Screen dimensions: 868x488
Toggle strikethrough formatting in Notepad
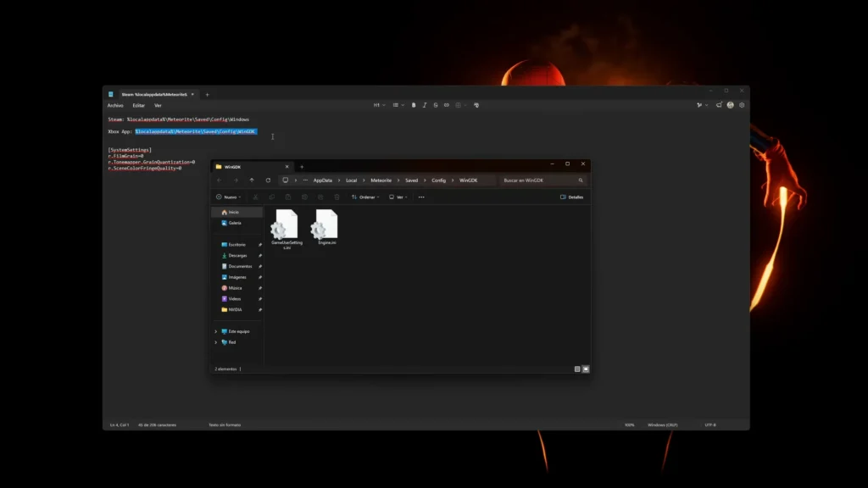coord(436,105)
